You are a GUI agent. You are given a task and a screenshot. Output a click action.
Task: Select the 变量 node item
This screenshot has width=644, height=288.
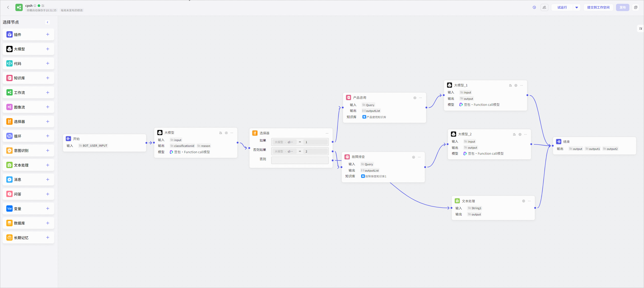(28, 208)
